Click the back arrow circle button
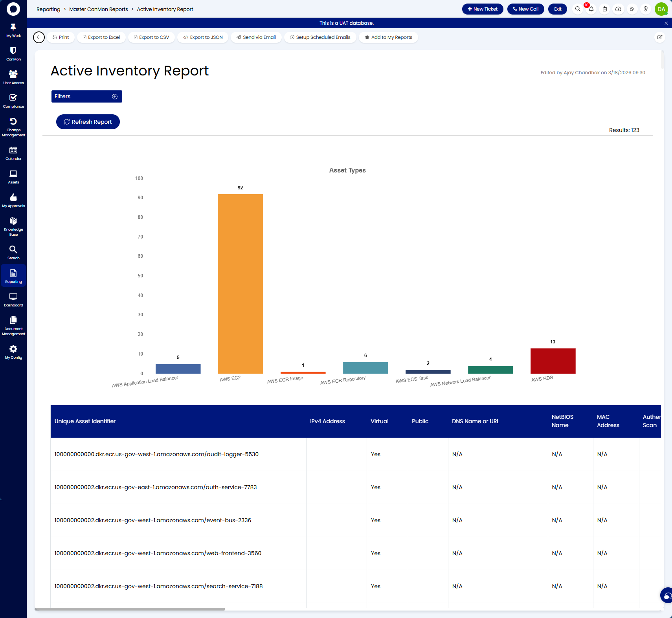Viewport: 672px width, 618px height. coord(39,37)
